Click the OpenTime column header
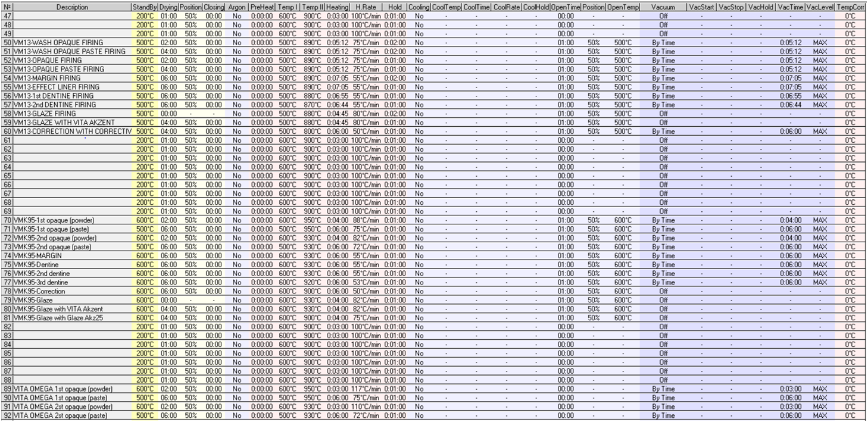 tap(565, 7)
